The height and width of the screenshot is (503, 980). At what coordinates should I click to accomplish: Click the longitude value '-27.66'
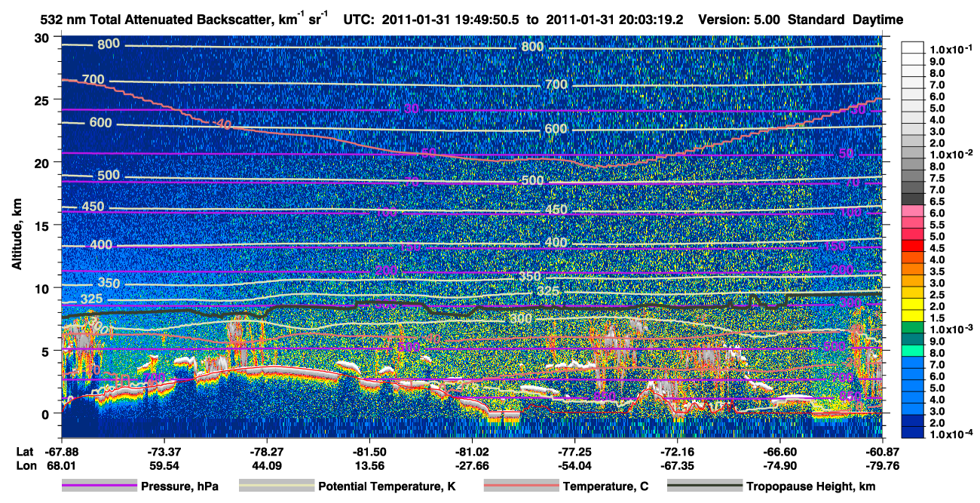(471, 465)
